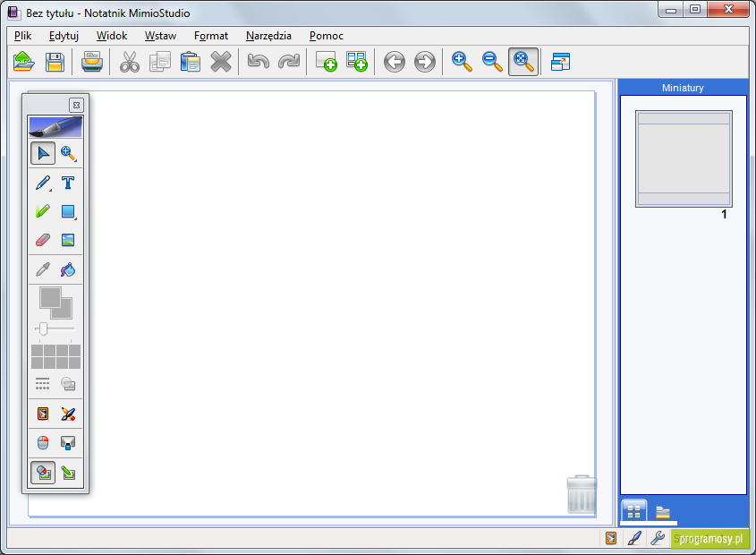This screenshot has height=555, width=756.
Task: Open the crossed pen and brush applications icon
Action: pos(68,414)
